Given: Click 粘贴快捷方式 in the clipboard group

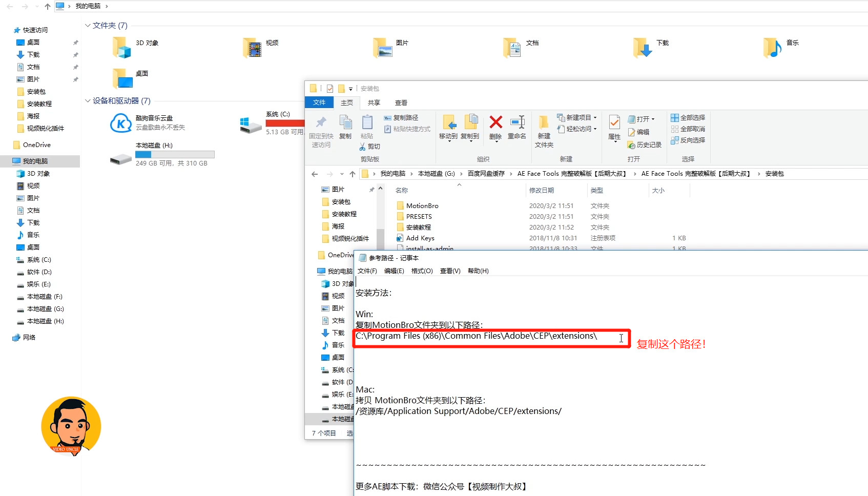Looking at the screenshot, I should [x=407, y=129].
